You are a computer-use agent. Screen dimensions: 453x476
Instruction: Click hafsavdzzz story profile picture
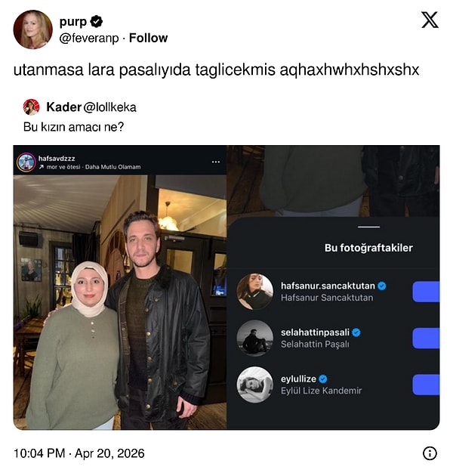26,162
